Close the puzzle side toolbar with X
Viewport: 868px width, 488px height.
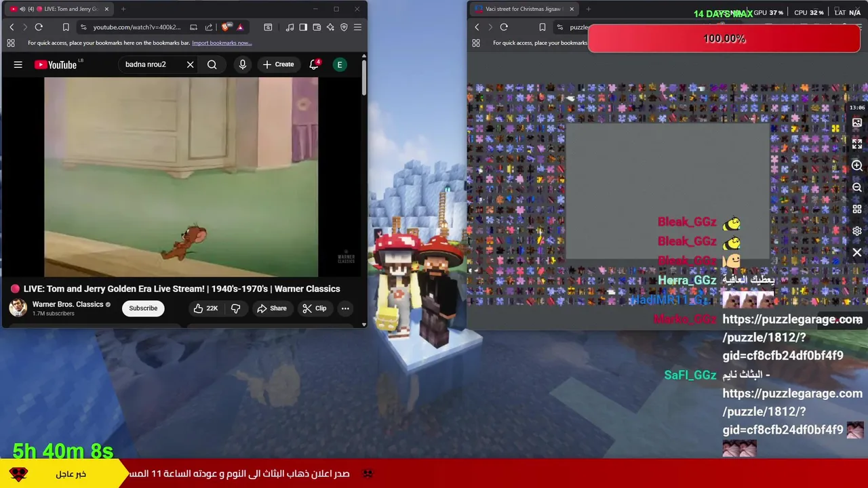pos(857,253)
